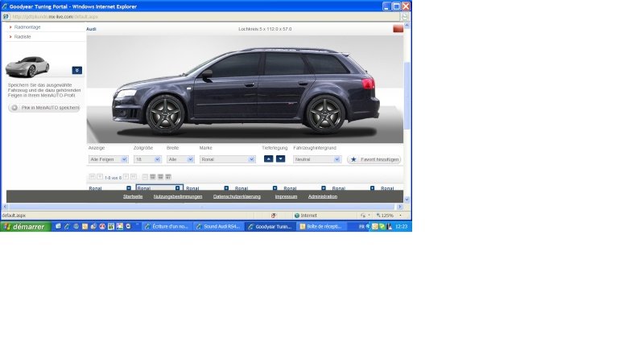Click the silver concept car thumbnail

click(x=27, y=67)
